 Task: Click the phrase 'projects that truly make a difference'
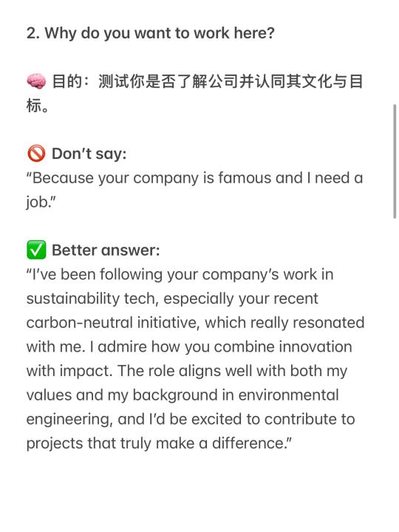(157, 443)
